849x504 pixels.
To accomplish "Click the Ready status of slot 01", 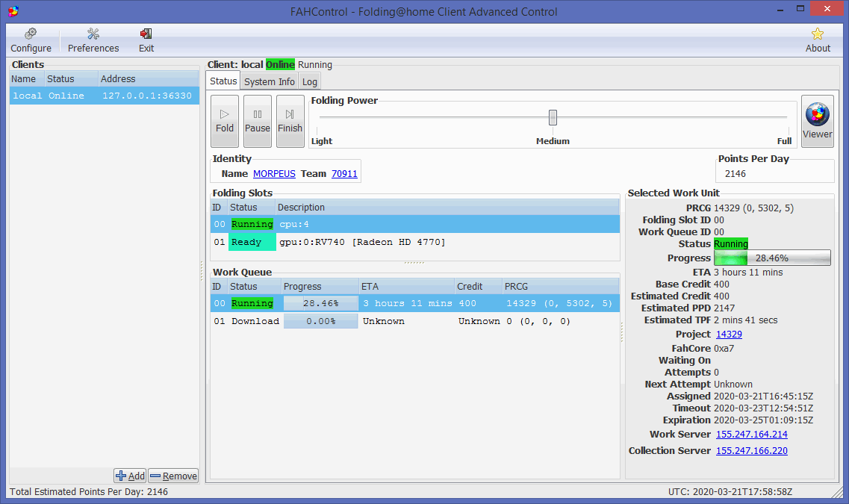I will (x=252, y=242).
